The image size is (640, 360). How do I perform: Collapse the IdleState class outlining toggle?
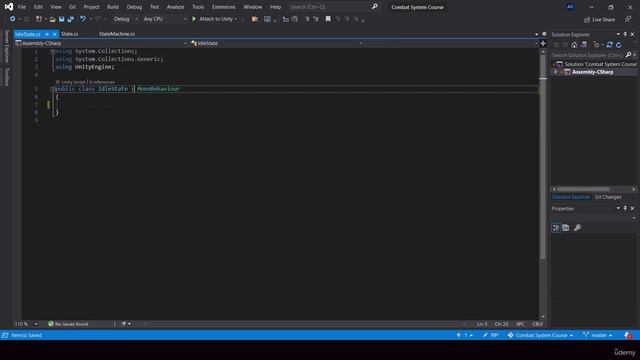[53, 89]
